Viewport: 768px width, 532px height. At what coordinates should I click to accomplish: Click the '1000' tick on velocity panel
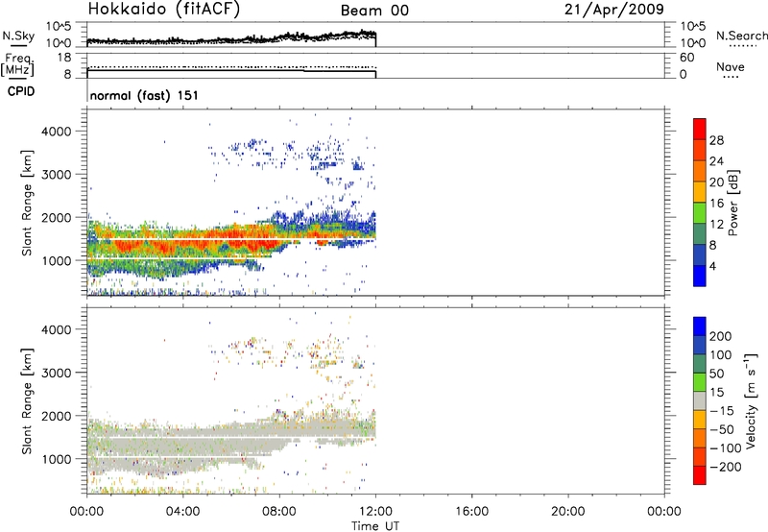coord(57,459)
